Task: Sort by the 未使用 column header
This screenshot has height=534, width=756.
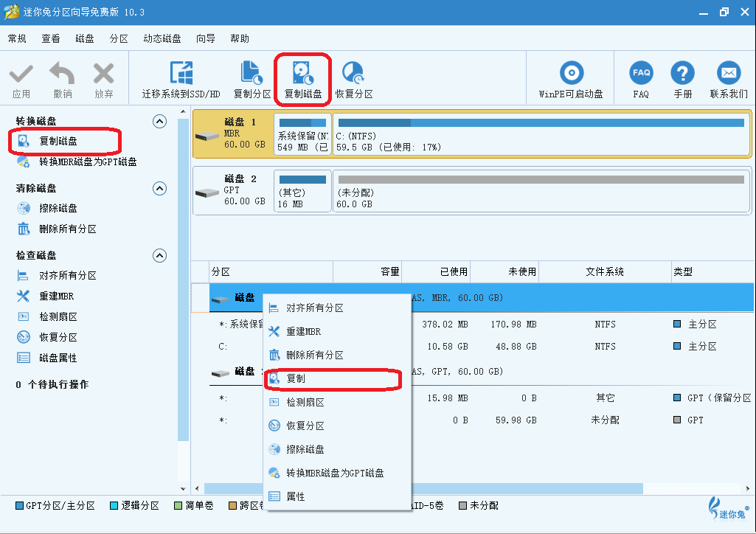Action: coord(504,272)
